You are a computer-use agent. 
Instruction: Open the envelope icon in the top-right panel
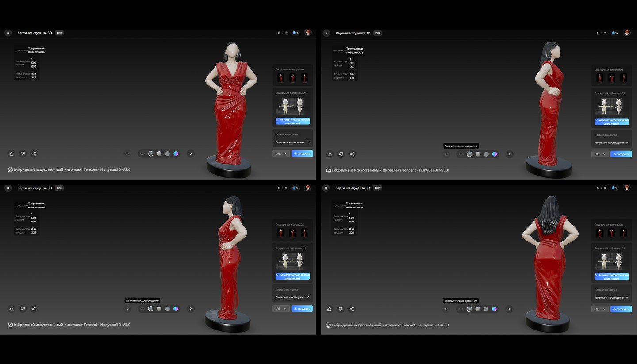[x=598, y=33]
